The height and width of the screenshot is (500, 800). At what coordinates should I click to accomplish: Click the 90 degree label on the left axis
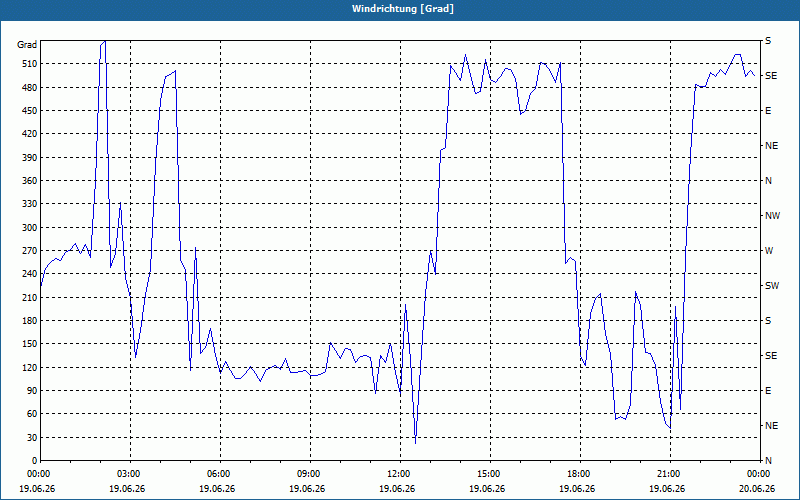[x=32, y=391]
